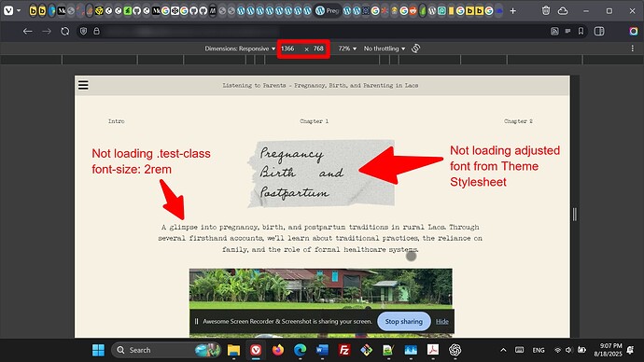644x362 pixels.
Task: Open Dimensions Responsive dropdown
Action: click(x=240, y=49)
